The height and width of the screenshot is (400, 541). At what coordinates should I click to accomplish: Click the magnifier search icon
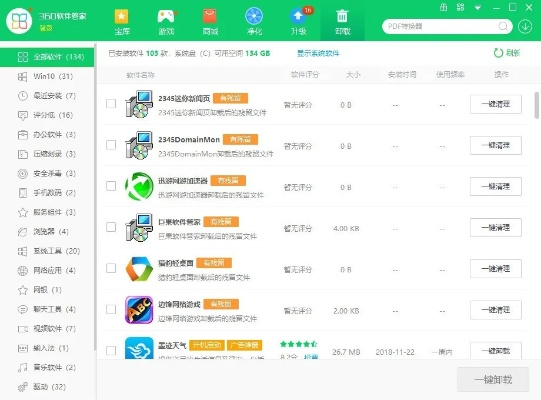point(503,26)
